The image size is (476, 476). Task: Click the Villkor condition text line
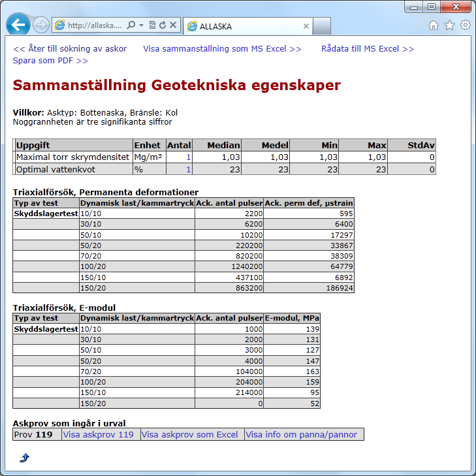coord(95,112)
